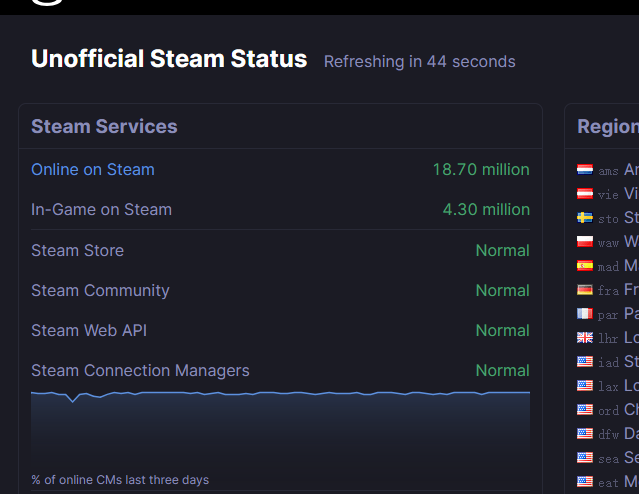Click the US flag beside dfw
This screenshot has height=494, width=639.
point(585,434)
